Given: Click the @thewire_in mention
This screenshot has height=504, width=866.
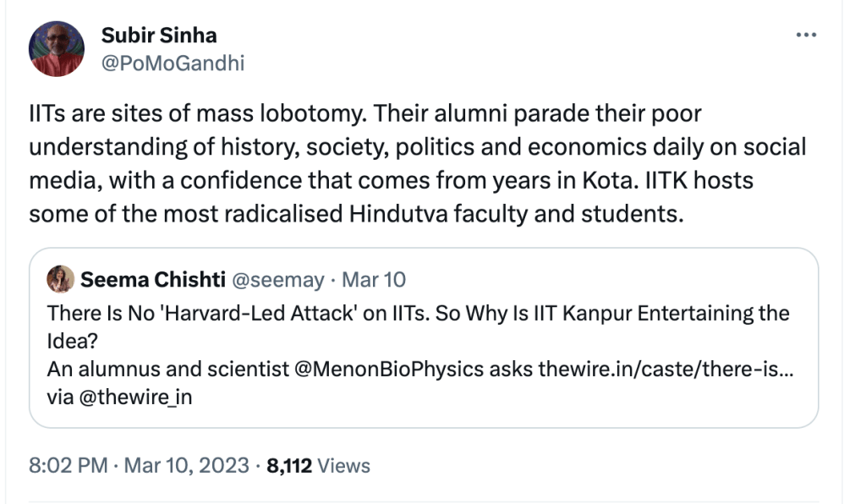Looking at the screenshot, I should (x=134, y=396).
